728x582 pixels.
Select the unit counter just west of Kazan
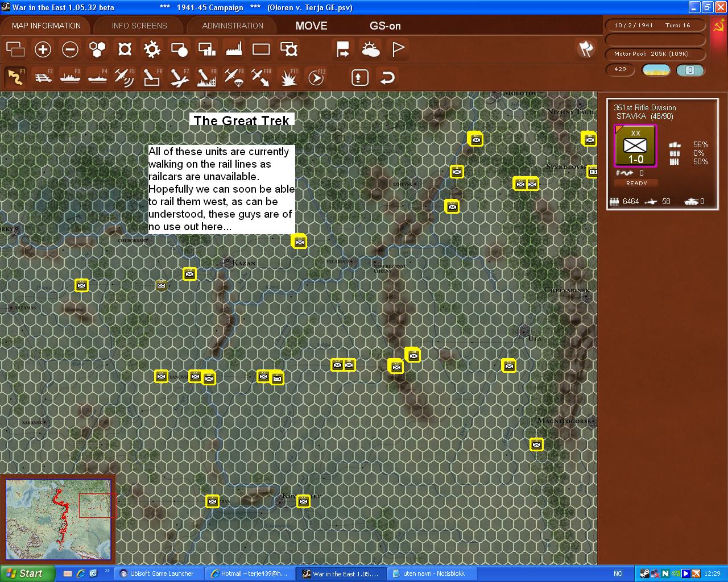[189, 274]
